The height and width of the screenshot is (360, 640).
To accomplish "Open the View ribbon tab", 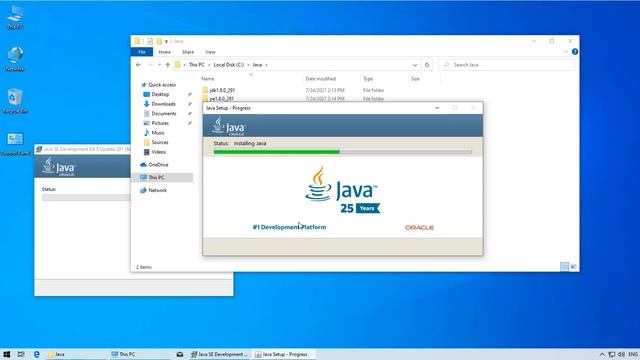I will (x=210, y=52).
